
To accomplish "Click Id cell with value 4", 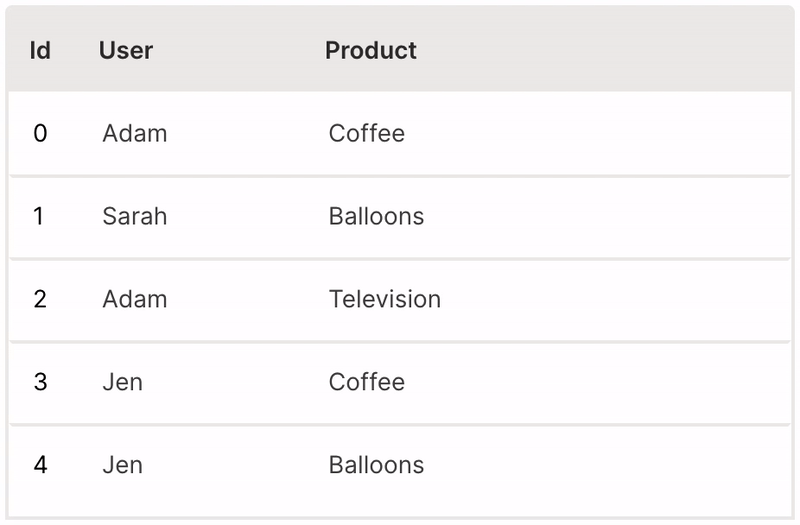I will point(40,465).
